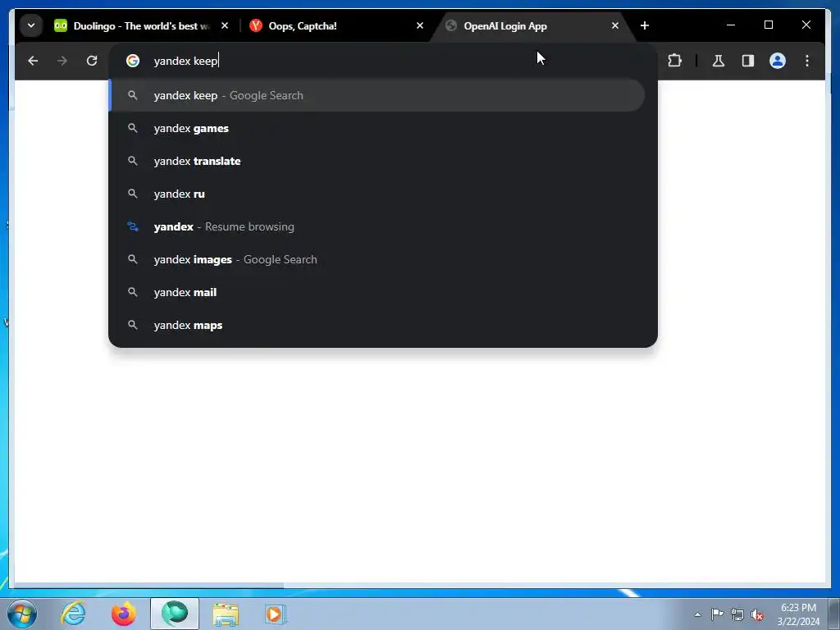Image resolution: width=840 pixels, height=630 pixels.
Task: Show hidden system tray icons
Action: pos(697,614)
